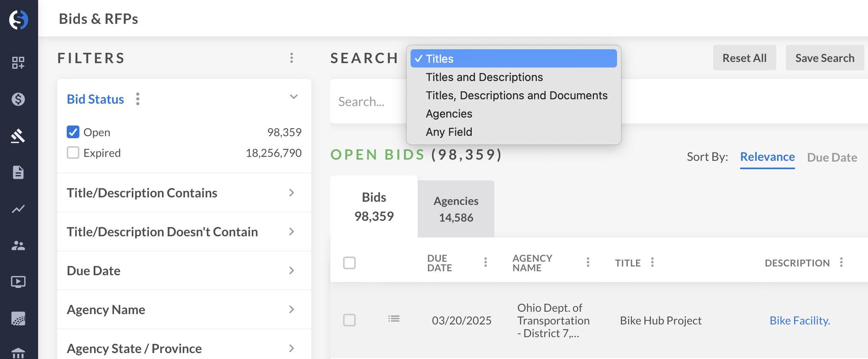Click the list details icon in first row

pos(393,319)
